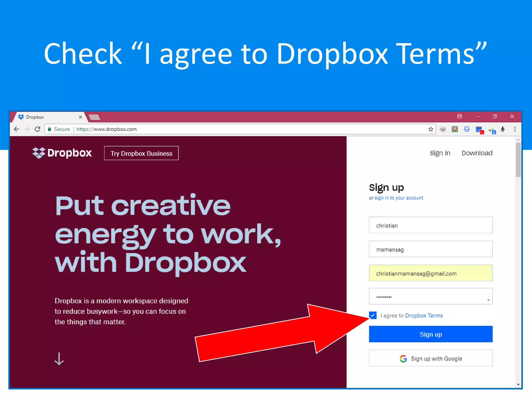Click the Chrome profile avatar icon
This screenshot has width=532, height=399.
tap(460, 116)
